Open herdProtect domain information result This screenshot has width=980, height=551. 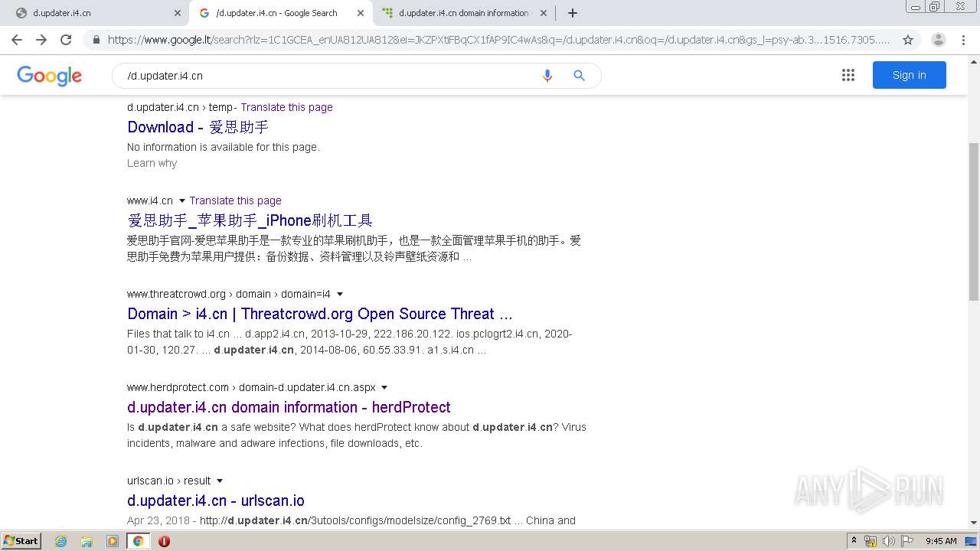[289, 407]
